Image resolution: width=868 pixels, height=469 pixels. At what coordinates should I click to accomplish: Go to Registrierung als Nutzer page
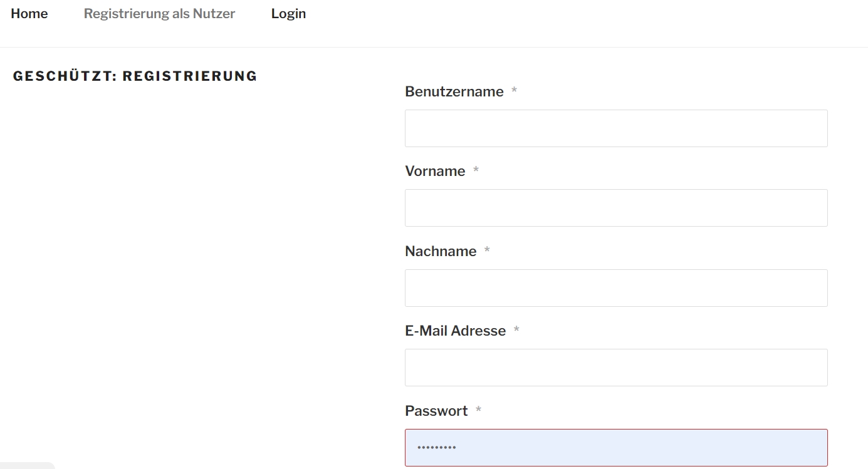pyautogui.click(x=159, y=14)
